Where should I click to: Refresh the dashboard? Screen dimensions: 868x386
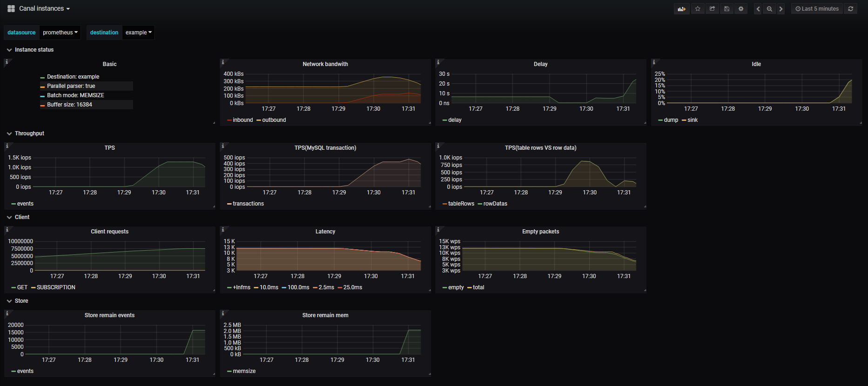(850, 9)
